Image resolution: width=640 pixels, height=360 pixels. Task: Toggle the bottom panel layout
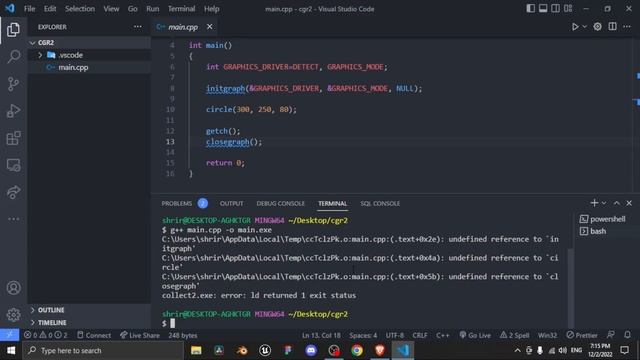[x=543, y=9]
